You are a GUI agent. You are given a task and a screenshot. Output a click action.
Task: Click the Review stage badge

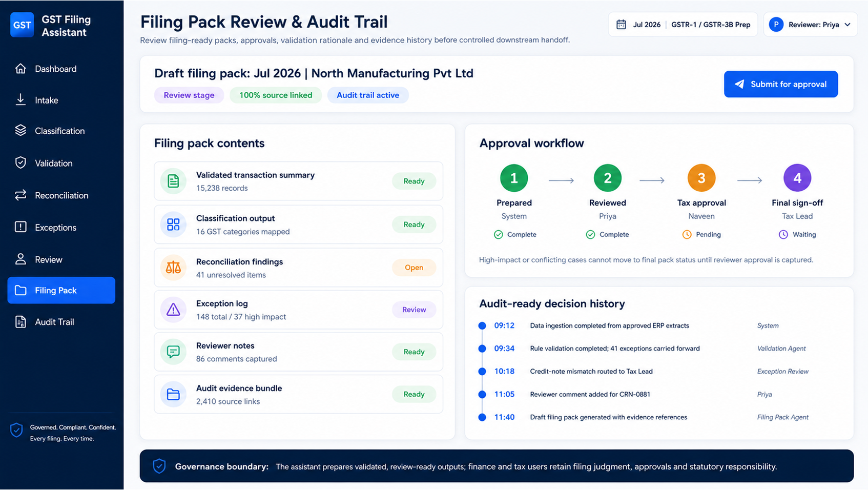(189, 95)
